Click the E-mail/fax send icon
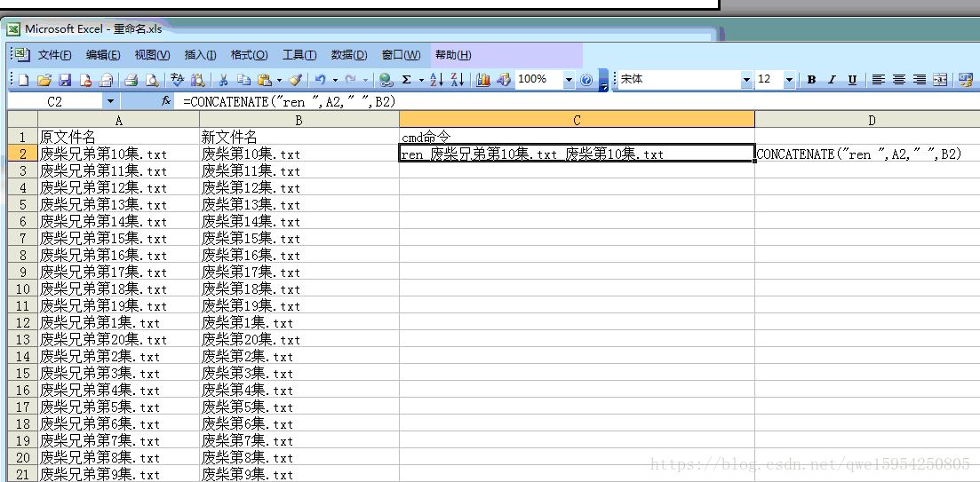This screenshot has height=482, width=980. [x=106, y=80]
